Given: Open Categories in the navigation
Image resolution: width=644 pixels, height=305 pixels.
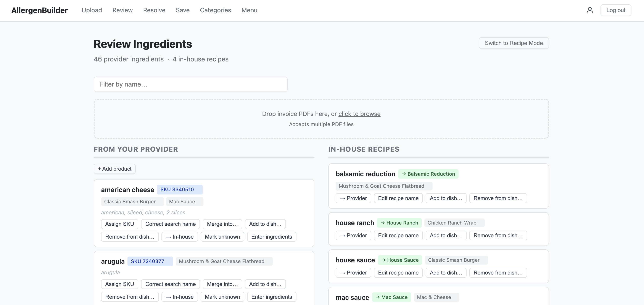Looking at the screenshot, I should coord(216,10).
